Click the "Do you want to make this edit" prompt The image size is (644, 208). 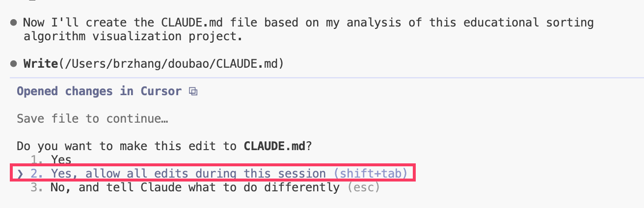[x=128, y=146]
